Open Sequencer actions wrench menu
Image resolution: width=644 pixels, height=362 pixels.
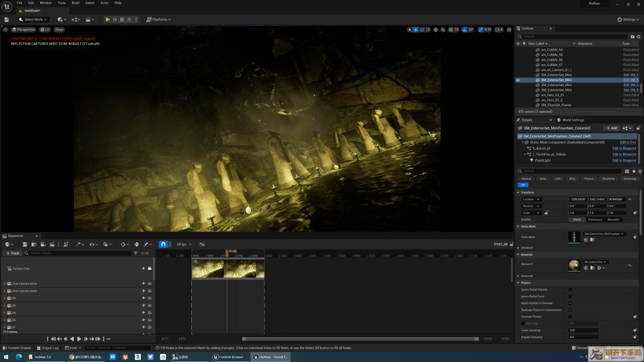tap(80, 244)
